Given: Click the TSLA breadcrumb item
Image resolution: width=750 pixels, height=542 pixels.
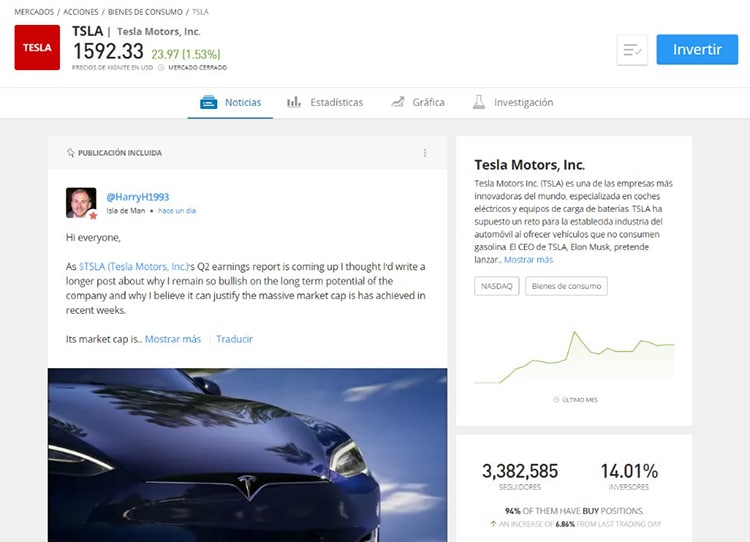Looking at the screenshot, I should [200, 12].
